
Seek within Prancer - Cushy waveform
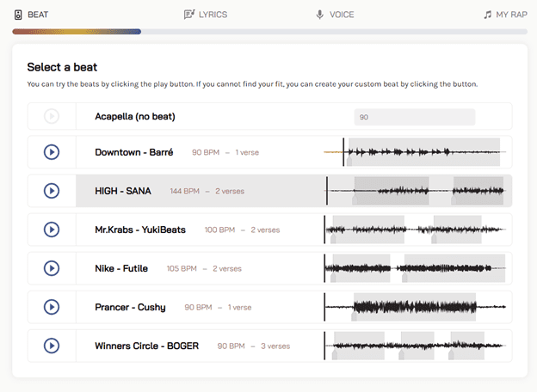tap(417, 307)
